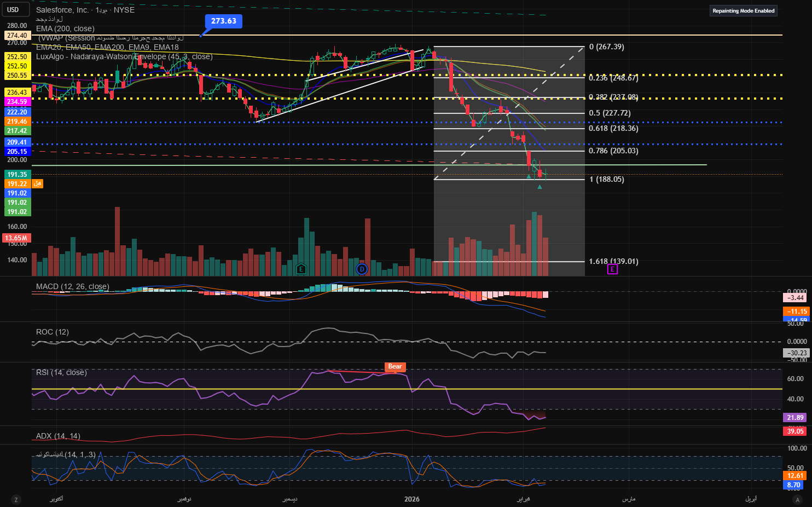The width and height of the screenshot is (812, 507).
Task: Click the Salesforce, Inc. symbol title
Action: (62, 10)
